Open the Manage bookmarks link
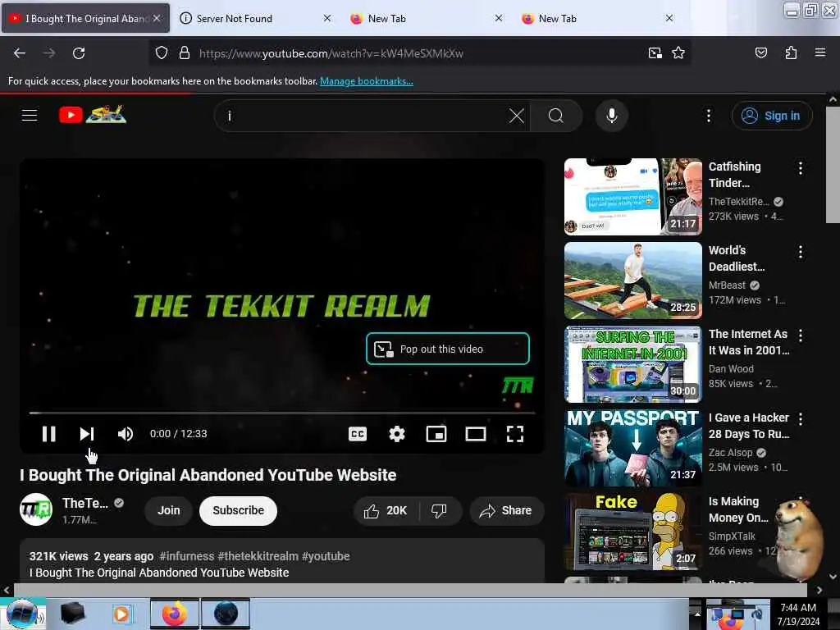This screenshot has width=840, height=630. 367,81
